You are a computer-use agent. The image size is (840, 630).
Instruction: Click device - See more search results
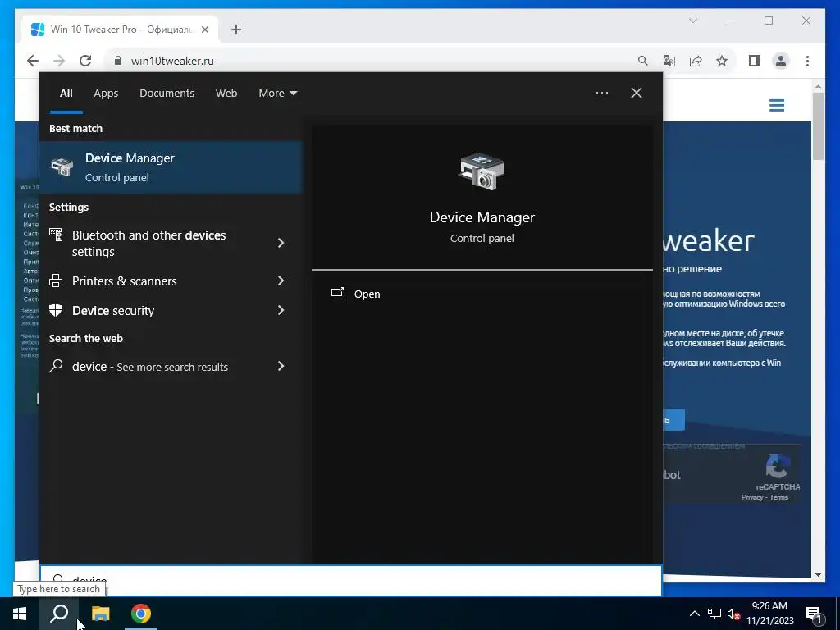[171, 367]
